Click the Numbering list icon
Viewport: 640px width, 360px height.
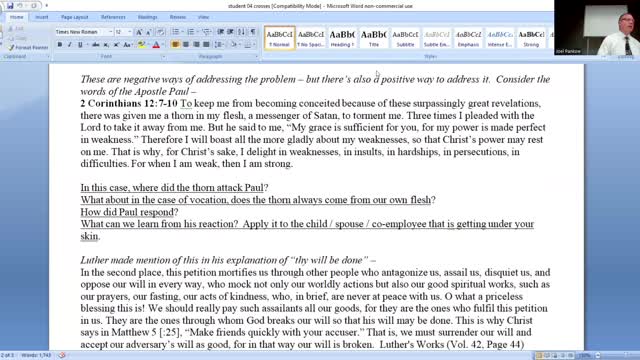191,32
